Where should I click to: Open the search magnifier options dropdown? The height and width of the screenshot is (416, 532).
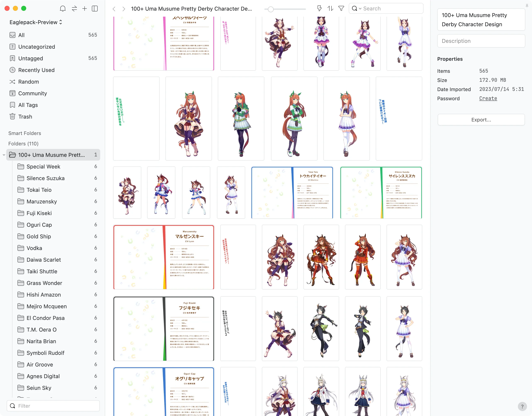tap(356, 9)
